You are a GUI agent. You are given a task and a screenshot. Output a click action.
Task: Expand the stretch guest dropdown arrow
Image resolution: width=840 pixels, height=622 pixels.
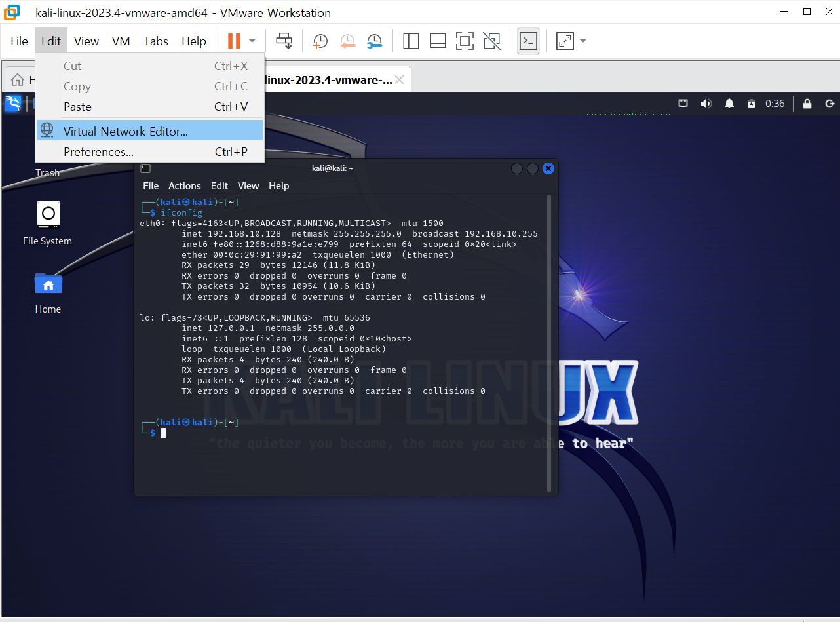pos(583,41)
